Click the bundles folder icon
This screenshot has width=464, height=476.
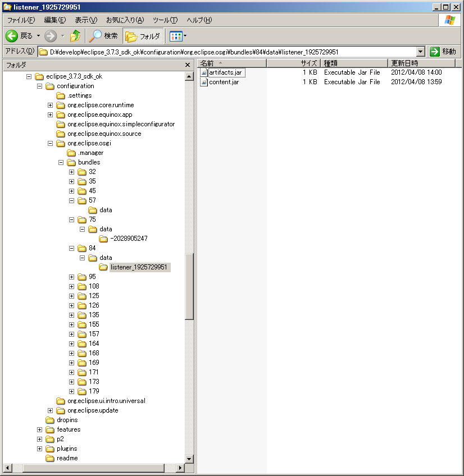click(71, 162)
